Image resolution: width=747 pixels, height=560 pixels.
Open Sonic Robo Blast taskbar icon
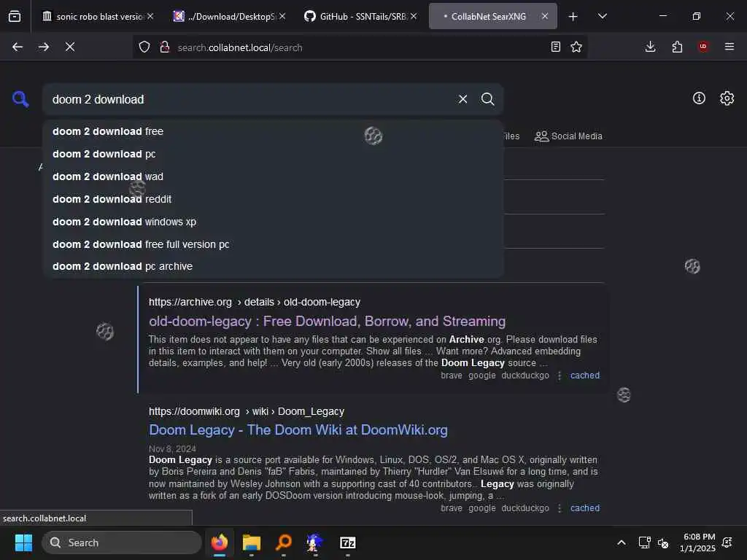tap(315, 542)
